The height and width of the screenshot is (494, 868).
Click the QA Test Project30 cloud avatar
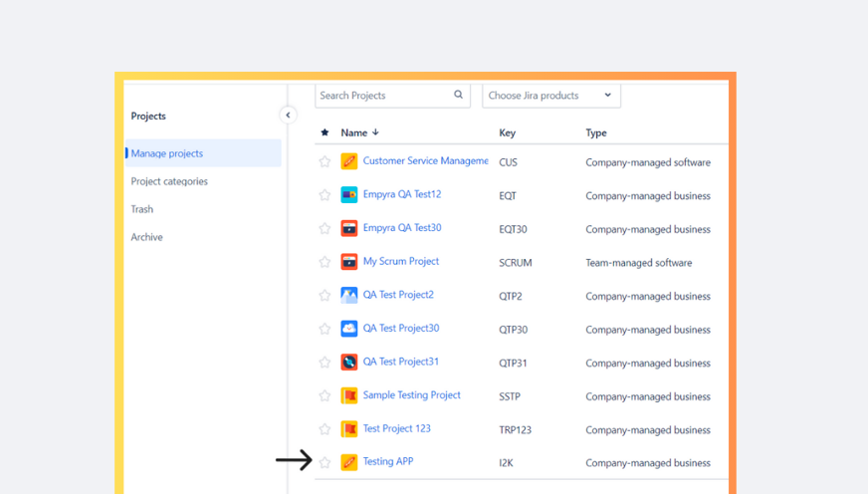coord(348,329)
